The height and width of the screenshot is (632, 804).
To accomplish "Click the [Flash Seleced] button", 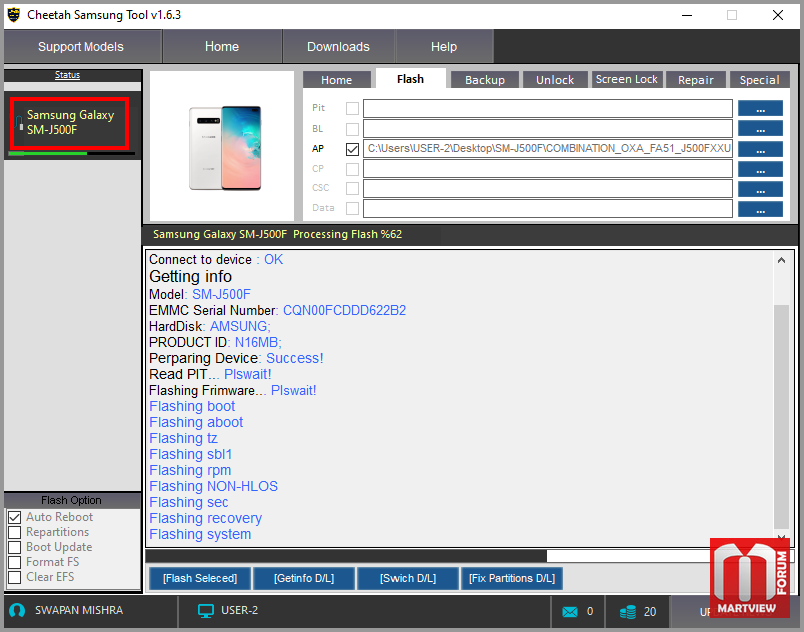I will pos(200,579).
